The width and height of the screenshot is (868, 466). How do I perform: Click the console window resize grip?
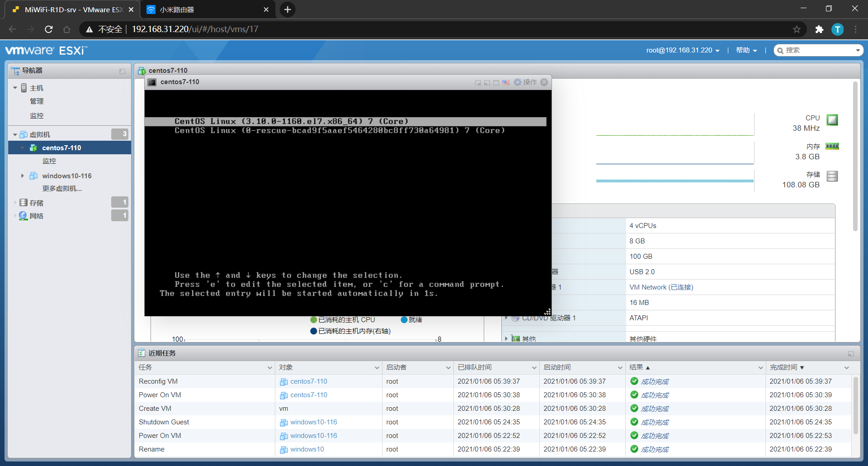(x=547, y=312)
